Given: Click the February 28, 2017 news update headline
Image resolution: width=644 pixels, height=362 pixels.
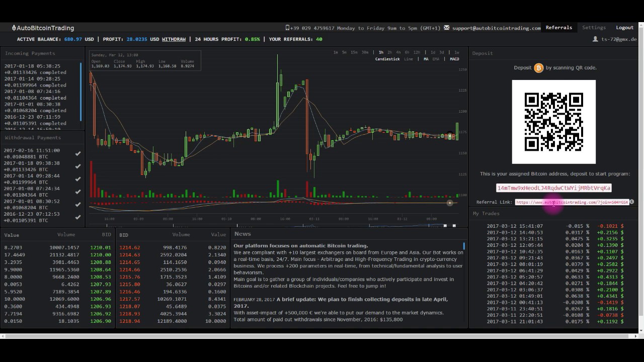Looking at the screenshot, I should pos(341,302).
